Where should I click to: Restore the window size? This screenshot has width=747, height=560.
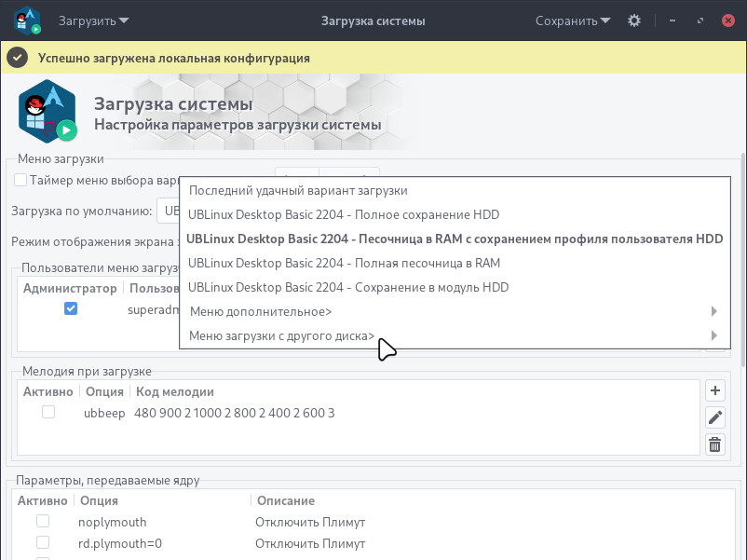point(700,20)
